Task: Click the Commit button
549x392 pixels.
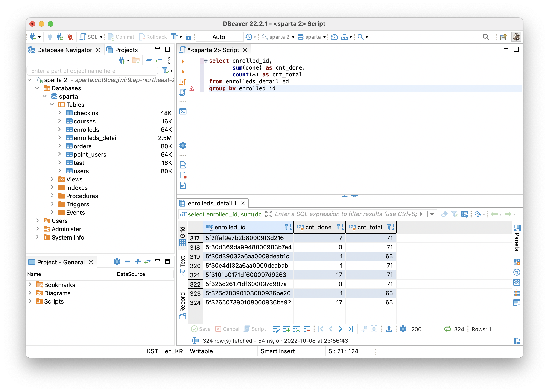Action: [x=121, y=37]
